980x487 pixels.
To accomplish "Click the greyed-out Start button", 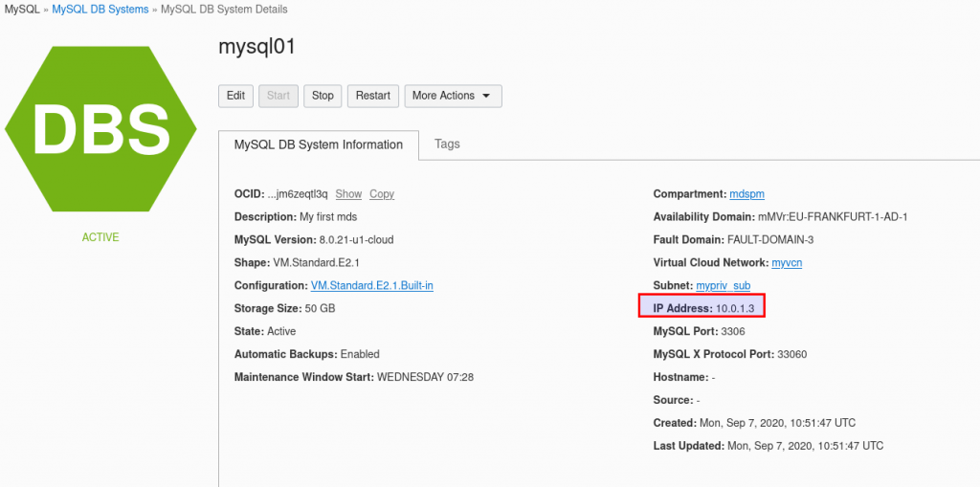I will pyautogui.click(x=278, y=97).
